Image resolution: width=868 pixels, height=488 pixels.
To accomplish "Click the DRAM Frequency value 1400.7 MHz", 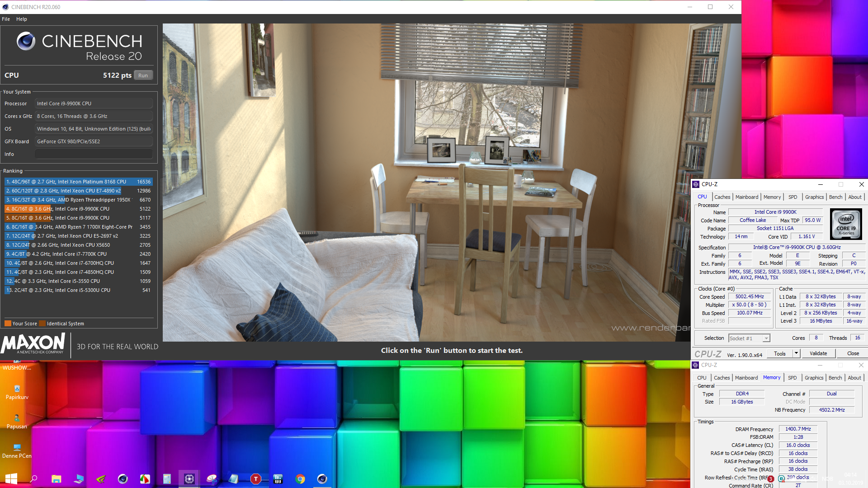I will 798,429.
